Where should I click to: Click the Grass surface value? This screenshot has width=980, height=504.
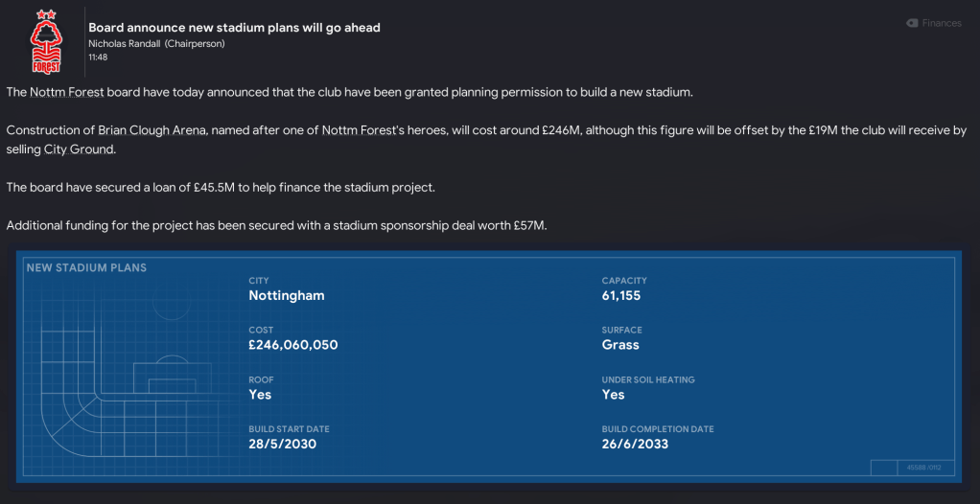(619, 345)
